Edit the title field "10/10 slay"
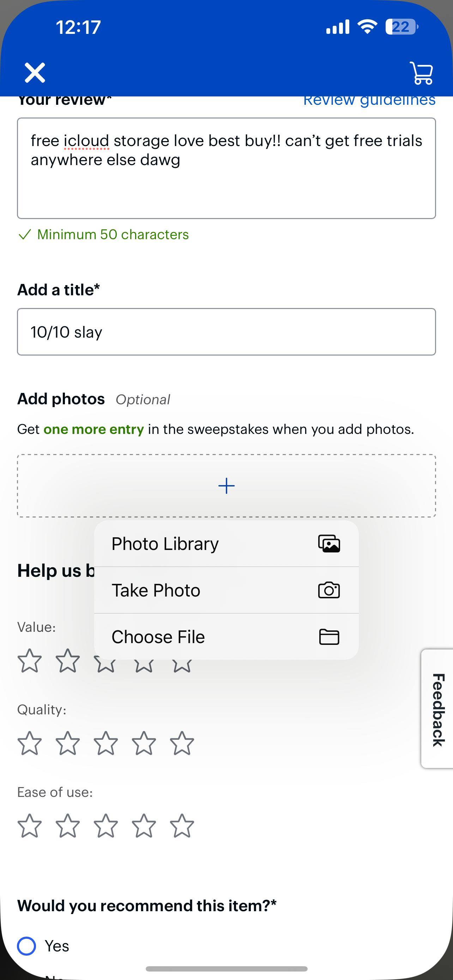 coord(226,332)
